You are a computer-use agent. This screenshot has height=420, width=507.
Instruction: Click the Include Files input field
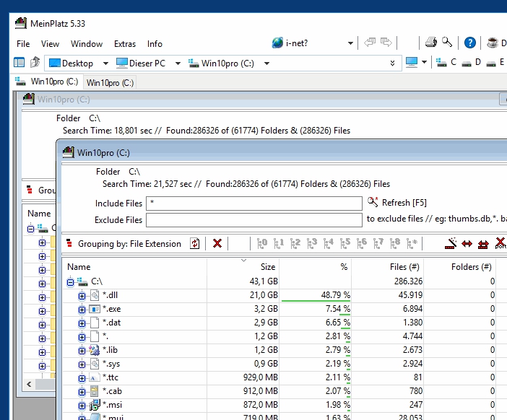click(x=253, y=204)
